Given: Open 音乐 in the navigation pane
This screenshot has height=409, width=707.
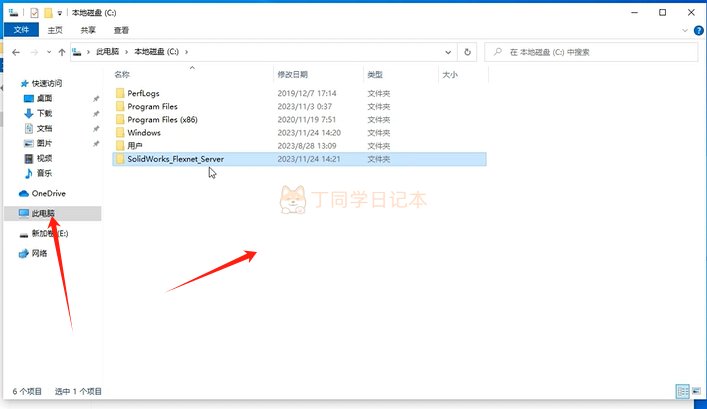Looking at the screenshot, I should 44,173.
